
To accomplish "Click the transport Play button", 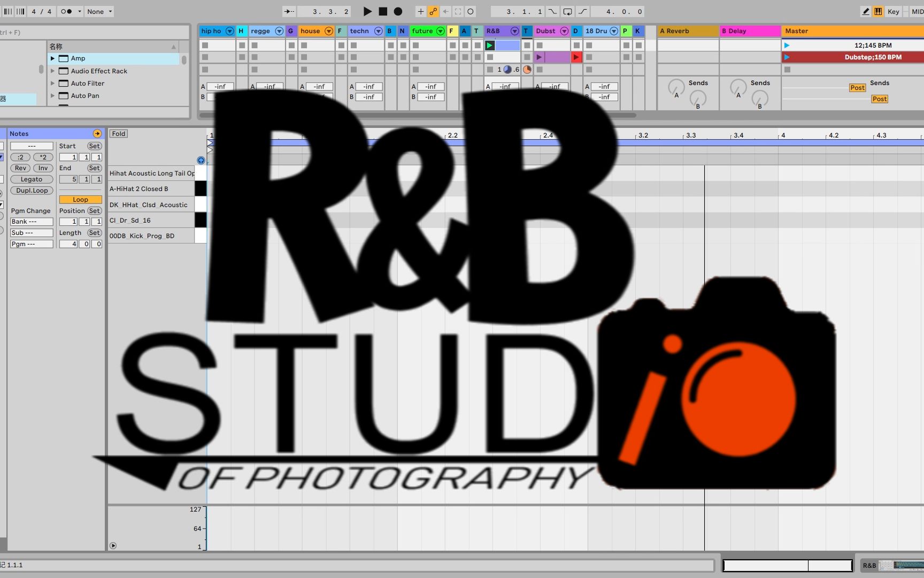I will point(367,11).
